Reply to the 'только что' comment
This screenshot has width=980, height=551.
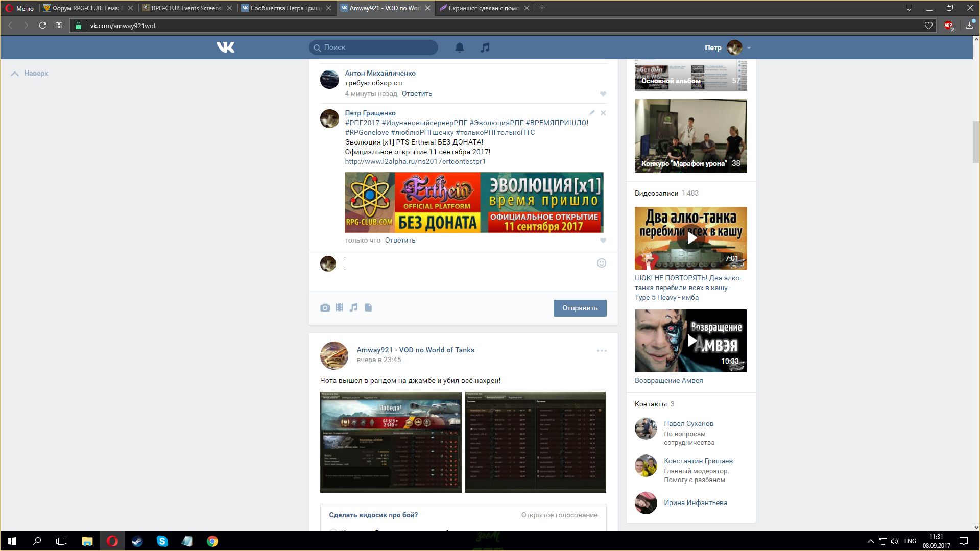pyautogui.click(x=400, y=241)
